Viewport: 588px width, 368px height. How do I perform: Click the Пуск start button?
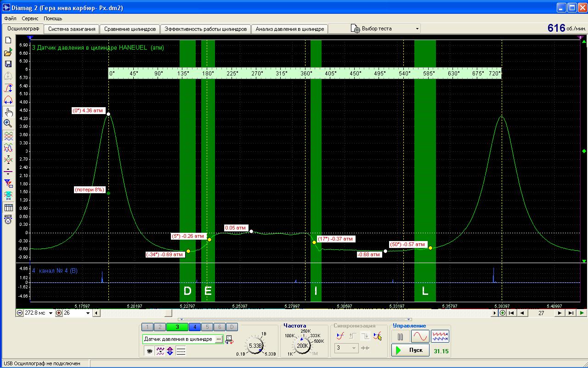tap(411, 351)
